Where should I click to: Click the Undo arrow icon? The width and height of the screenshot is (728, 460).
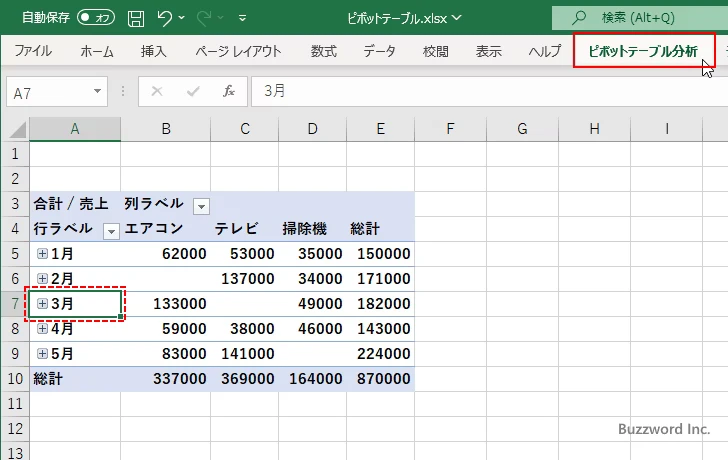point(165,17)
